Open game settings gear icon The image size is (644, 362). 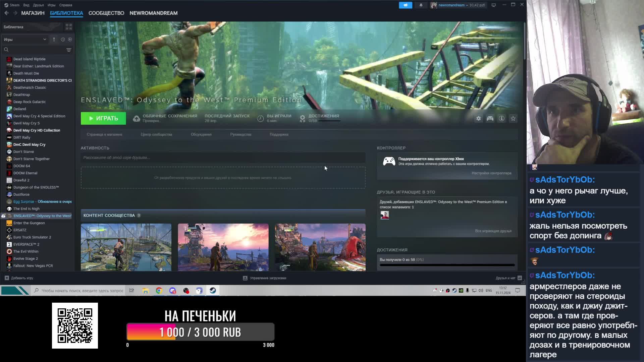pos(479,118)
